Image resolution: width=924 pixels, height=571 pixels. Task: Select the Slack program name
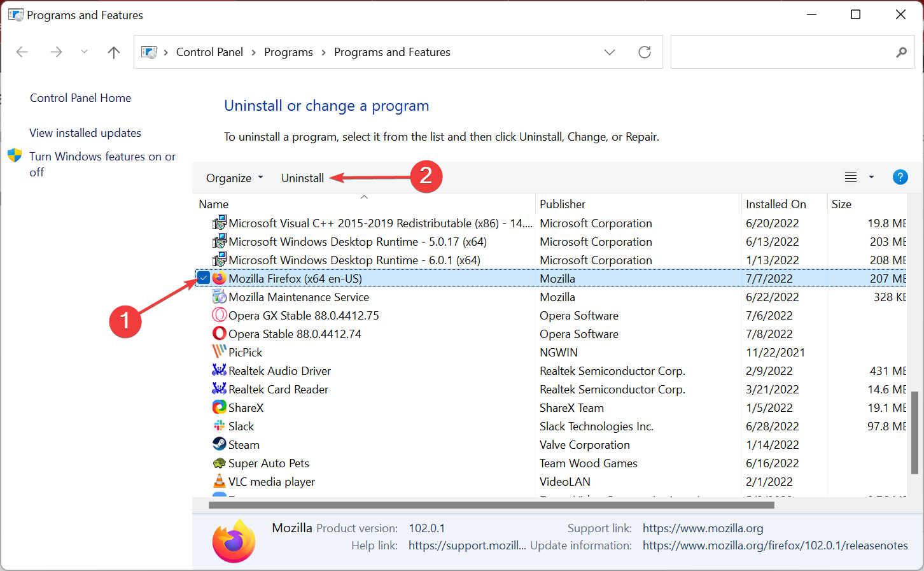pos(241,426)
